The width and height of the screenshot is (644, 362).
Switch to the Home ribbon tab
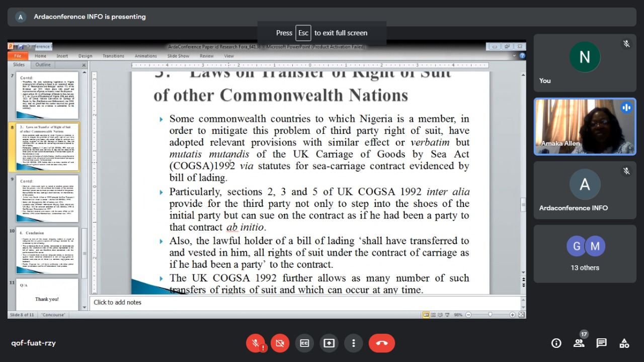[x=40, y=56]
